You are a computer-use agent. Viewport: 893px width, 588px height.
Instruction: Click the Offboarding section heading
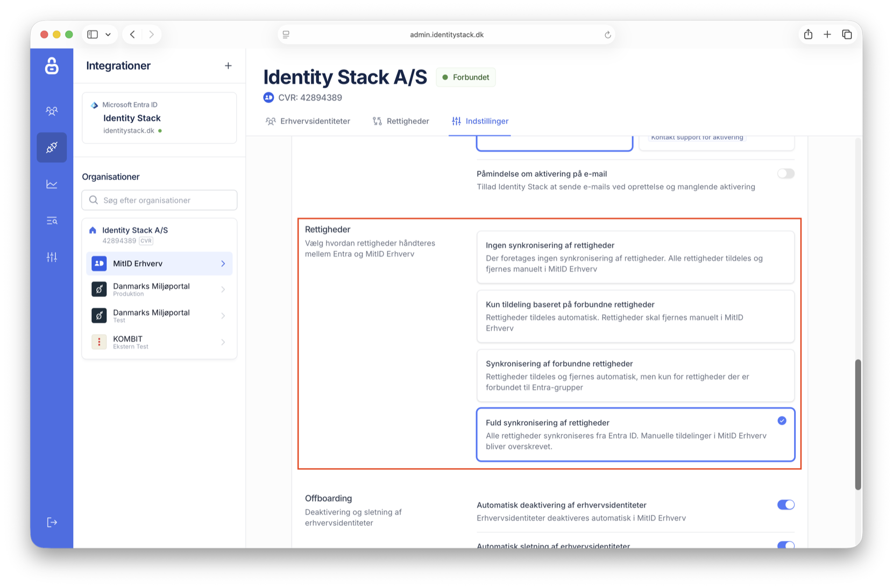coord(328,498)
